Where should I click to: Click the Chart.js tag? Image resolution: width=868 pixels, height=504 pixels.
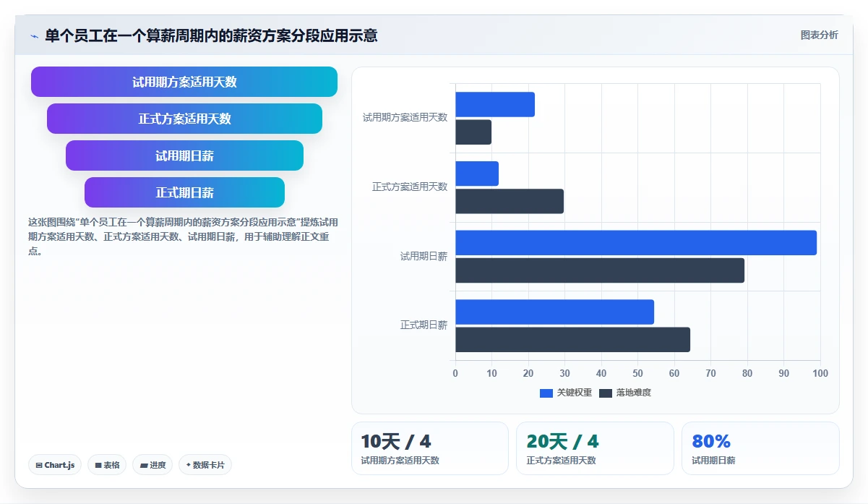[x=55, y=465]
